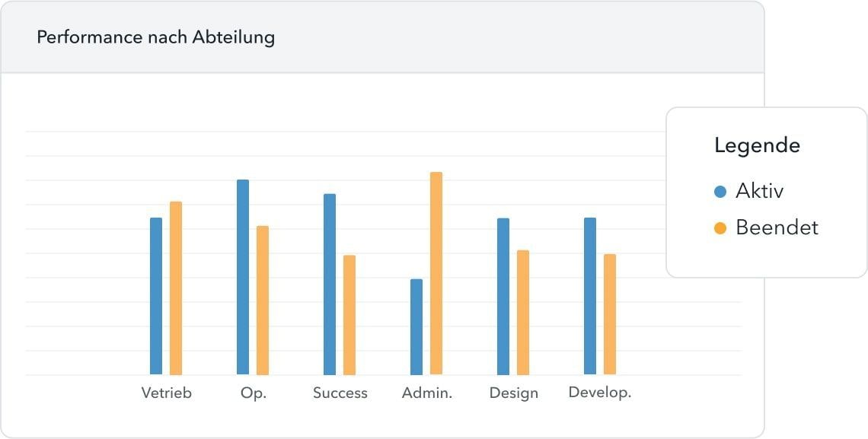Click the Admin. axis label

coord(427,393)
